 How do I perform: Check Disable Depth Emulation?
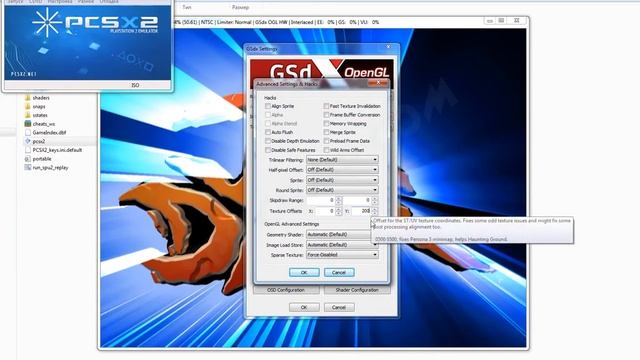pos(268,141)
